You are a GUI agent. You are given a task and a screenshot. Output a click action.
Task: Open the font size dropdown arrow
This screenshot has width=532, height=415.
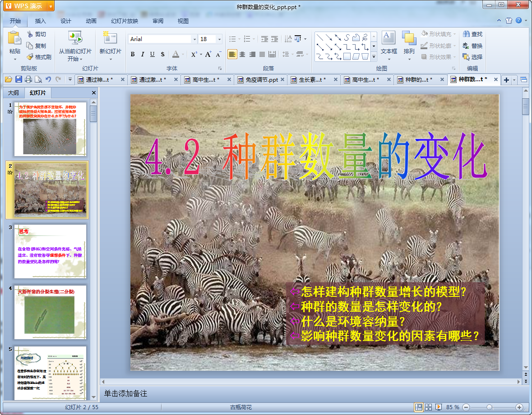[219, 39]
